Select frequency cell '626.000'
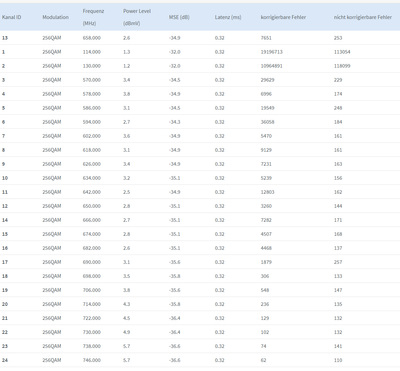Screen dimensions: 400x371 coord(92,164)
